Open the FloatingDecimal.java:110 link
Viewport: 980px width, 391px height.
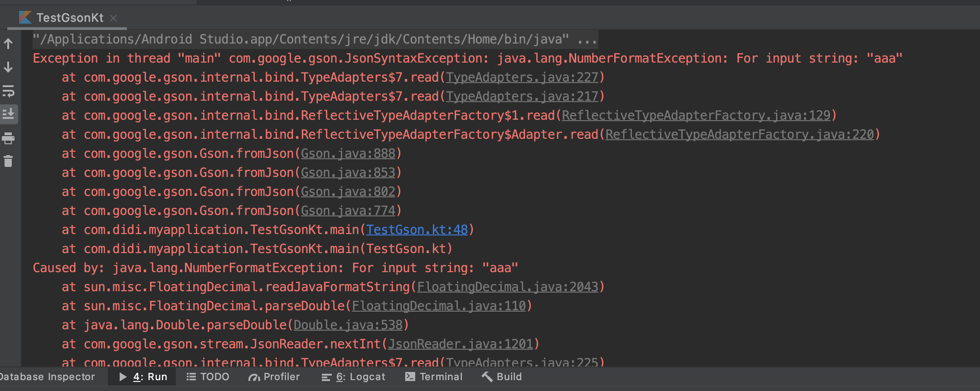click(439, 306)
